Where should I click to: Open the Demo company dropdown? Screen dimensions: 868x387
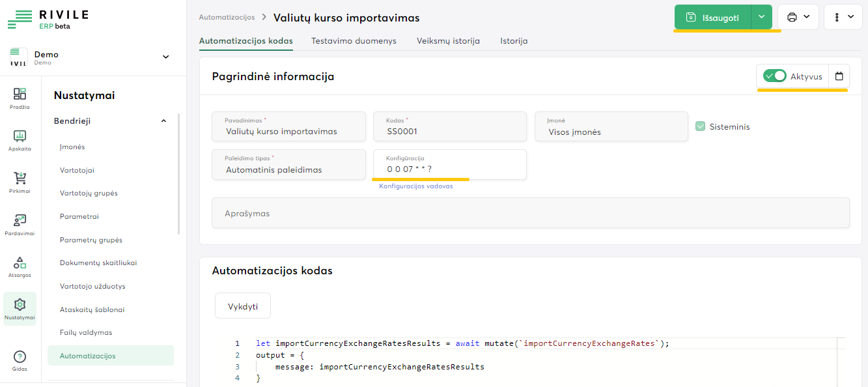pyautogui.click(x=165, y=57)
